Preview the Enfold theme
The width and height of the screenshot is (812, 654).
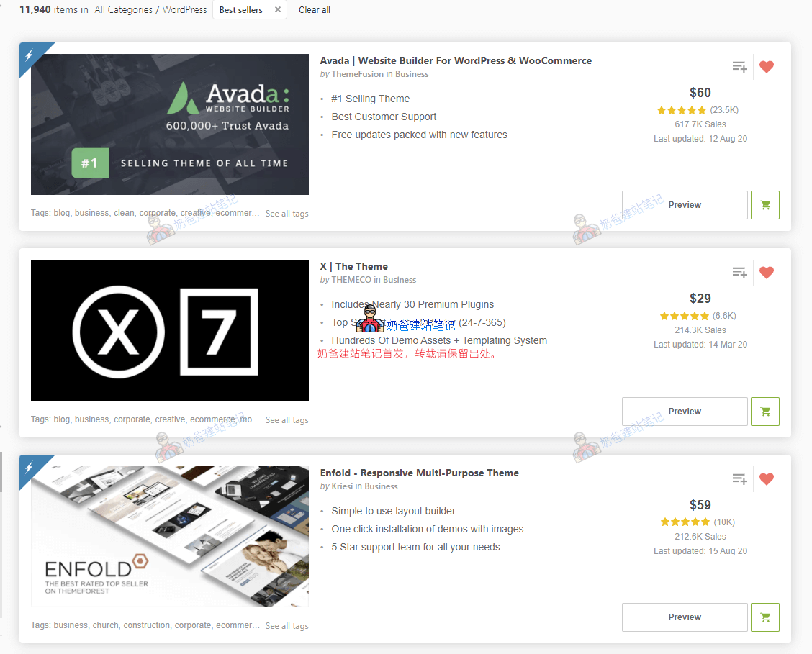point(685,617)
